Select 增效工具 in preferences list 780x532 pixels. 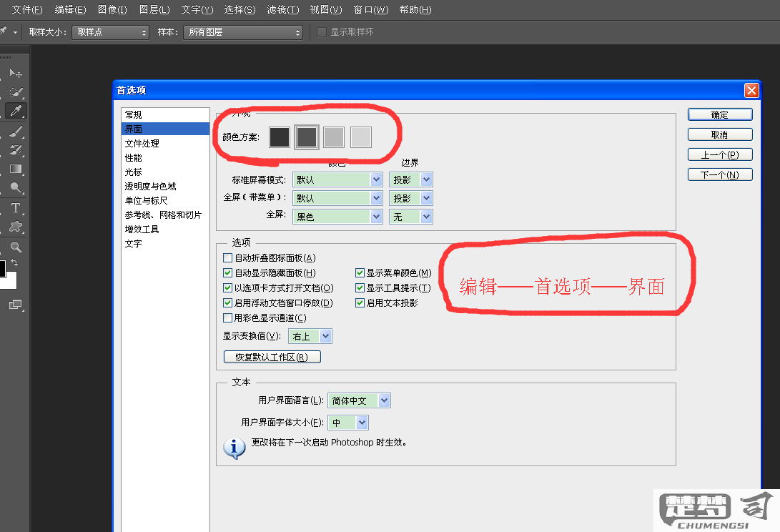pos(165,230)
